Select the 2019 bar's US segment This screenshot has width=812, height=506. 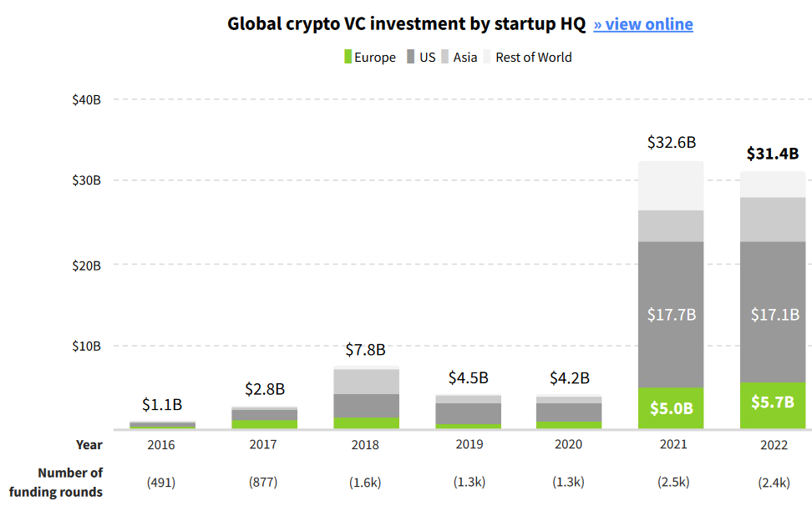[469, 413]
